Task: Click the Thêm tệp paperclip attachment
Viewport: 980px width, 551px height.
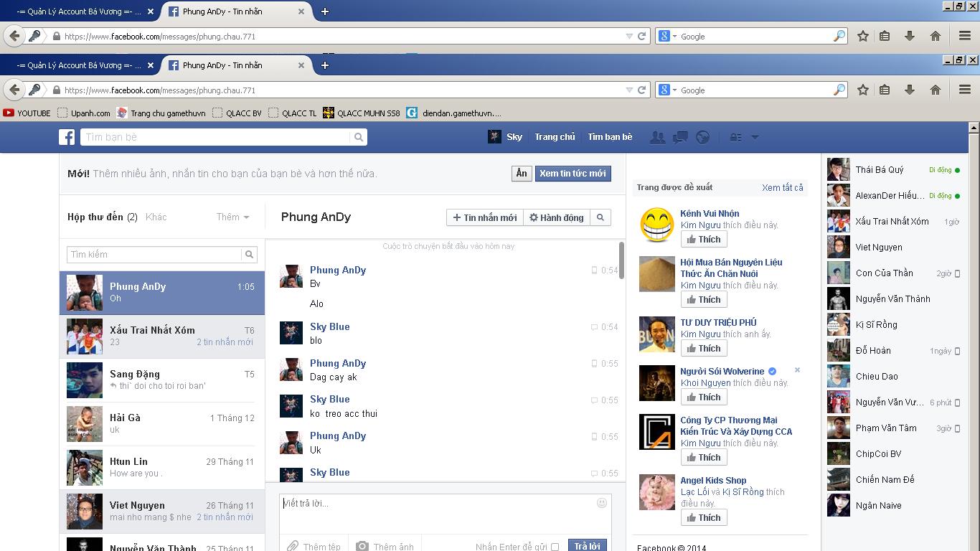Action: click(314, 546)
